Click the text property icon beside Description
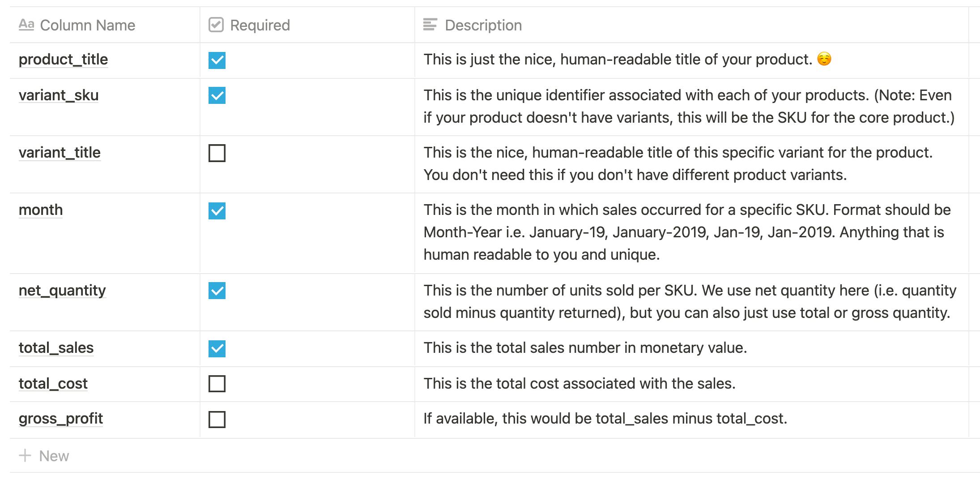 (430, 25)
